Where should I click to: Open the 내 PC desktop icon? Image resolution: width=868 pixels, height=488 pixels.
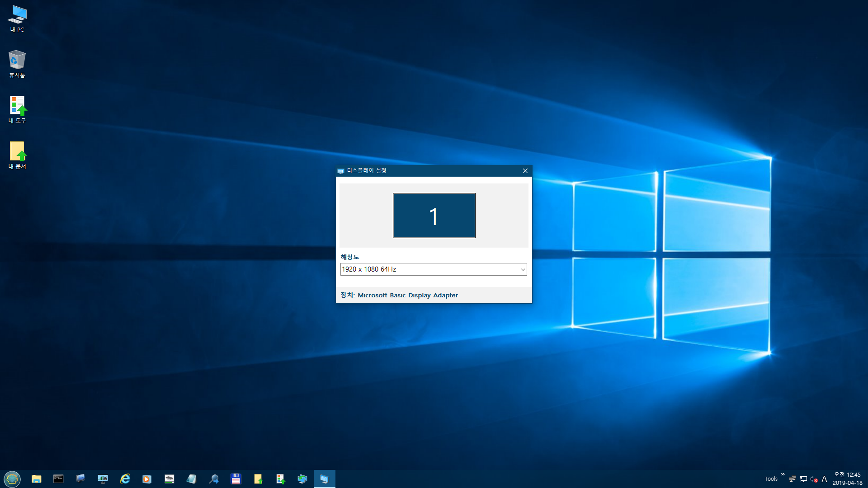17,19
